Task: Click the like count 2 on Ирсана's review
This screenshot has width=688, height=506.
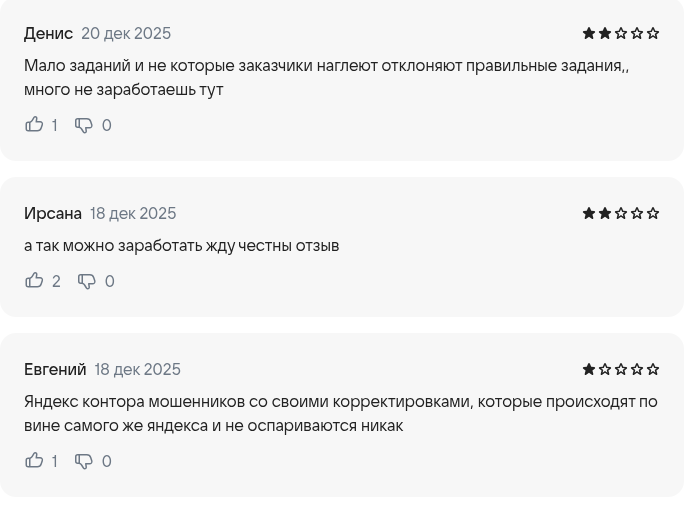Action: 56,281
